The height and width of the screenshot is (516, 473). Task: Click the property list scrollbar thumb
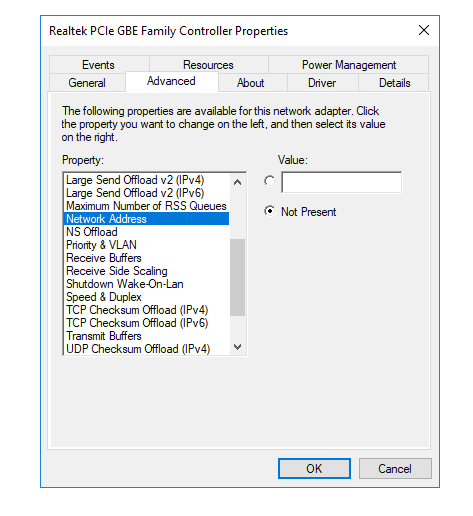point(237,277)
